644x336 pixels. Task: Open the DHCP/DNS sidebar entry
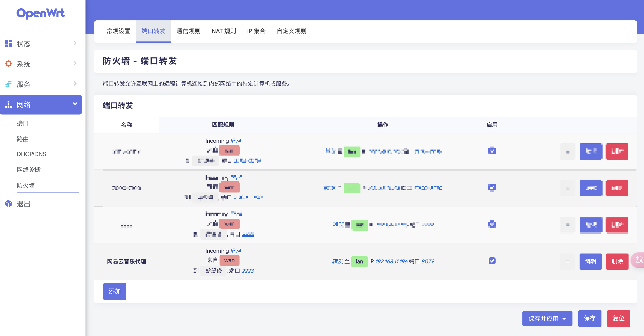coord(31,154)
